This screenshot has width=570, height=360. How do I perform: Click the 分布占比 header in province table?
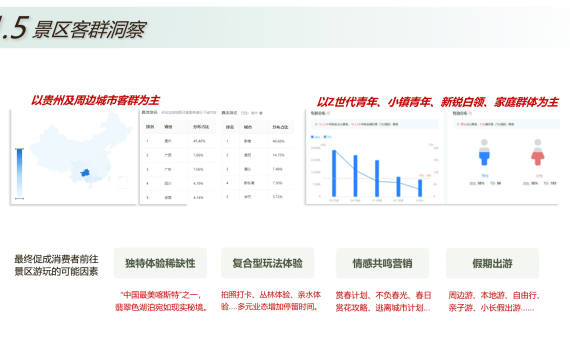coord(201,127)
